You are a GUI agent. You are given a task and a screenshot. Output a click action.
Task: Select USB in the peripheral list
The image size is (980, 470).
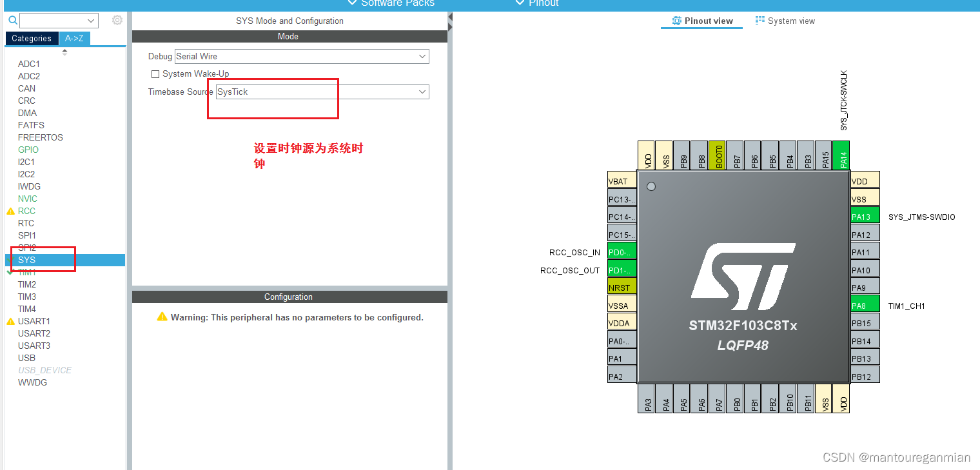(x=26, y=358)
